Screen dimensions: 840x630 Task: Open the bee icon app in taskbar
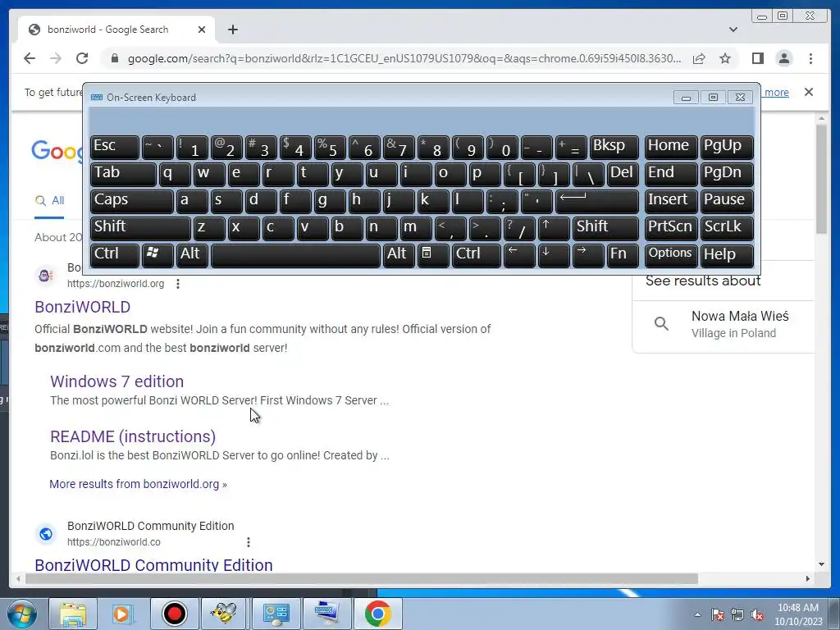225,614
